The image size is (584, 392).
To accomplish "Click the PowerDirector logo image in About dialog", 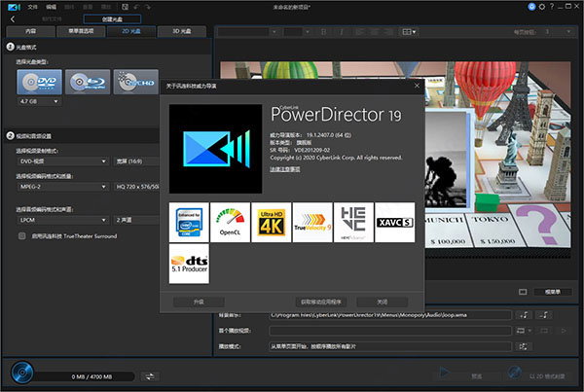I will click(216, 149).
